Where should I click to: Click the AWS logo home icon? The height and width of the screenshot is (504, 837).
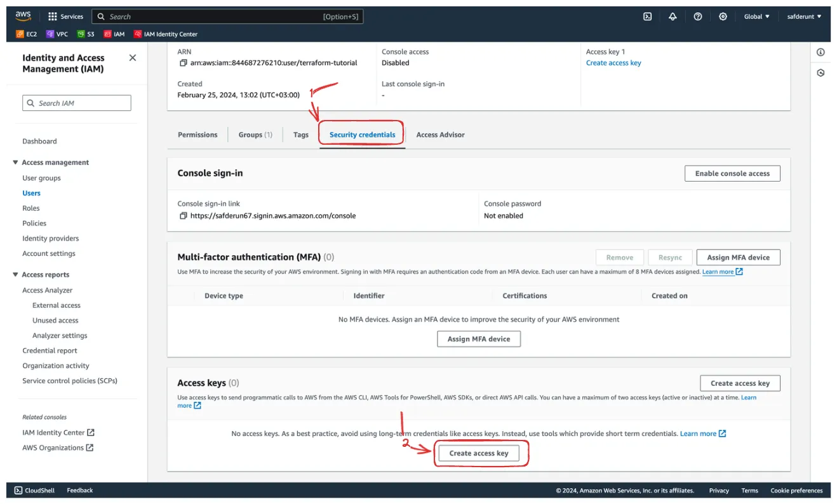[x=23, y=17]
